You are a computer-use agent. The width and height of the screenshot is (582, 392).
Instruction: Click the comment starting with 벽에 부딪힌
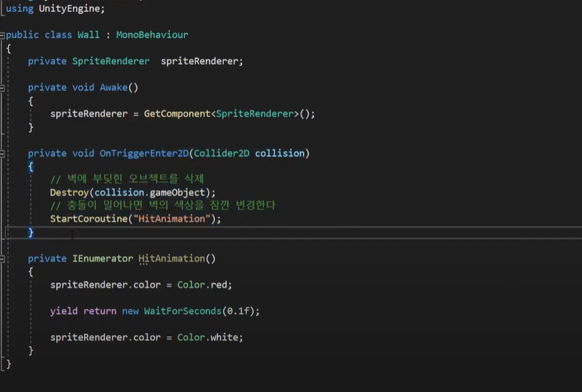pos(127,179)
